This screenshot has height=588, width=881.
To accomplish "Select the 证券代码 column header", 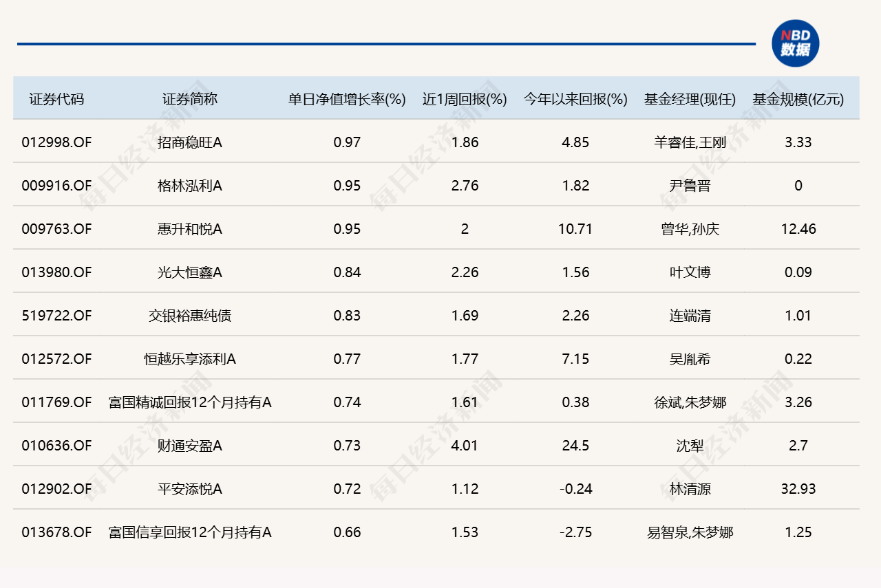I will point(56,99).
